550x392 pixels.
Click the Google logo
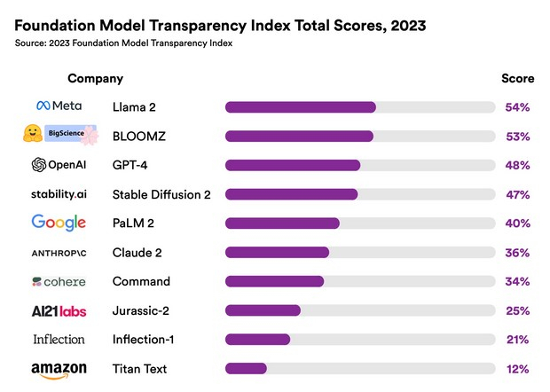[59, 223]
